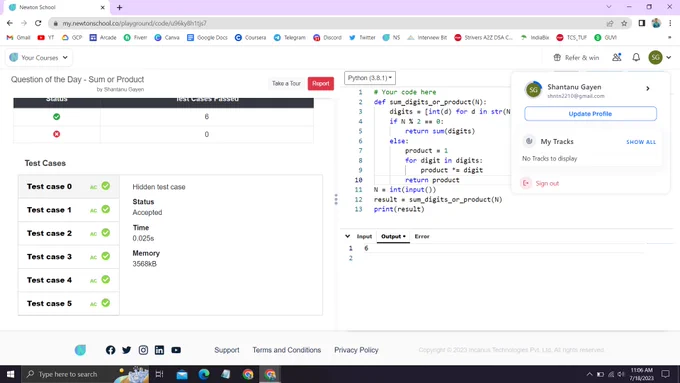Reload the page
Screen dimensions: 680x383
38,23
